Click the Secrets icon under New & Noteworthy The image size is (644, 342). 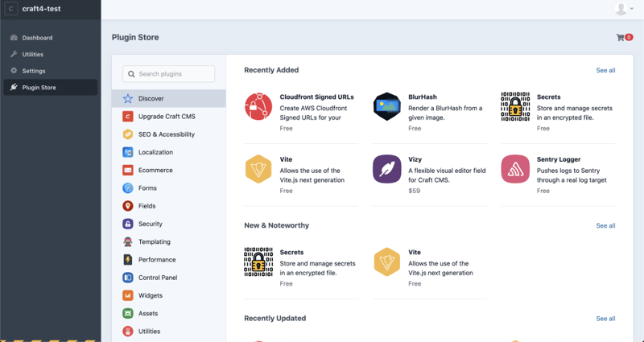[x=258, y=262]
